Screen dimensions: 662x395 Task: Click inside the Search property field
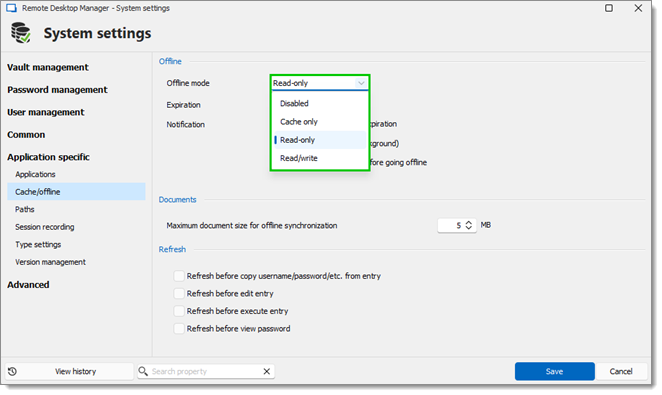click(x=205, y=371)
